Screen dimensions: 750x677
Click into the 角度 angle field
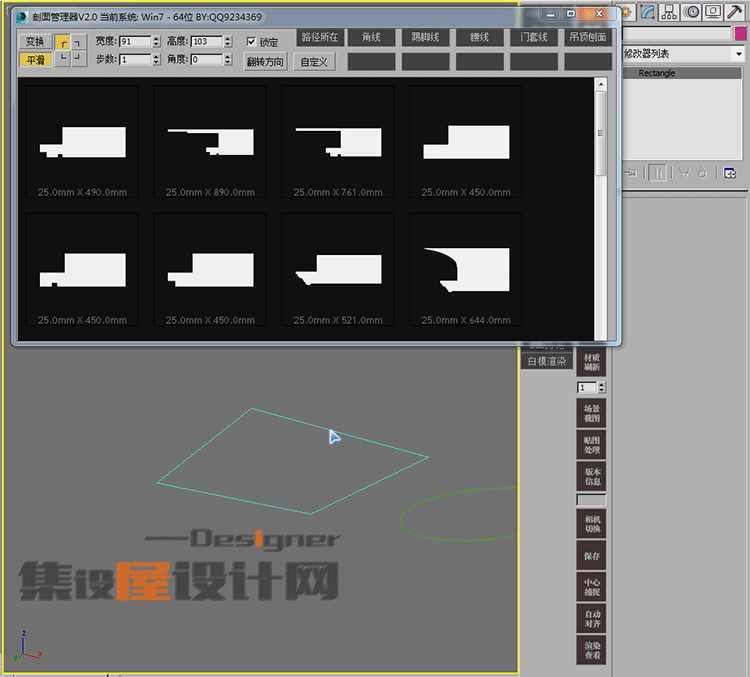point(207,59)
